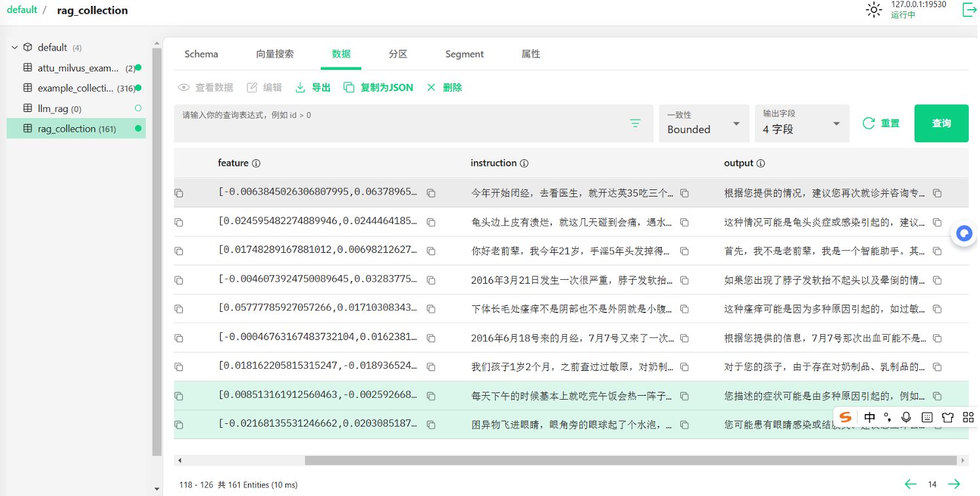Image resolution: width=980 pixels, height=496 pixels.
Task: Toggle Sogou Chinese/English input mode
Action: pyautogui.click(x=869, y=417)
